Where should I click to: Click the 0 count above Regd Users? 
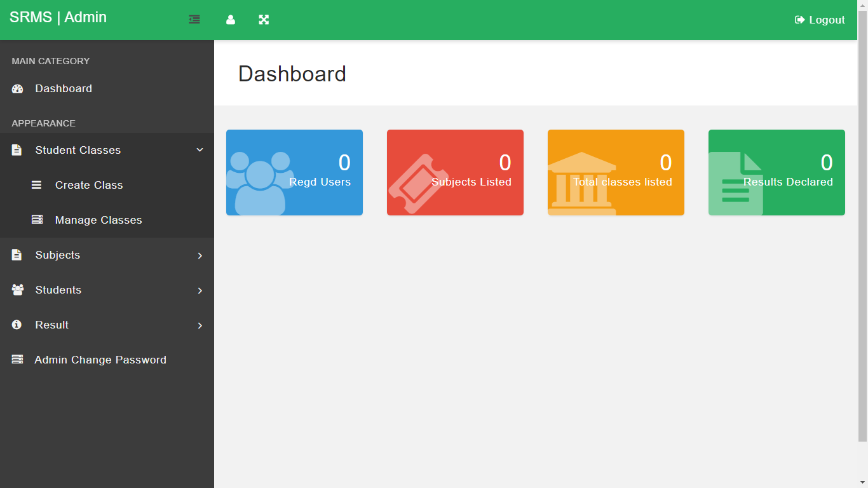tap(344, 163)
